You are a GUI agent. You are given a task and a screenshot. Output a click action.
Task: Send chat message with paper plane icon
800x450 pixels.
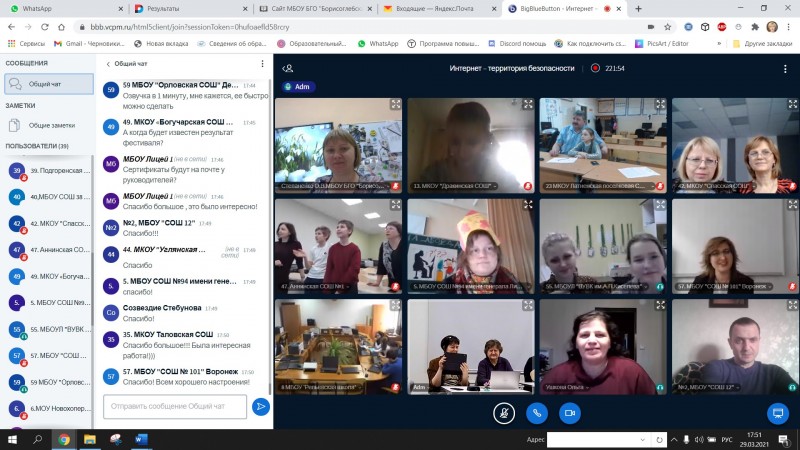[260, 406]
